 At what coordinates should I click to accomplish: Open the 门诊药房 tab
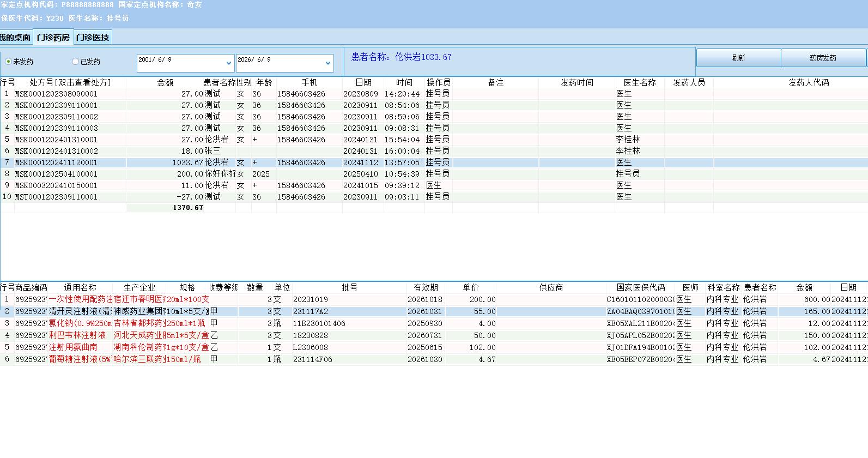point(53,38)
